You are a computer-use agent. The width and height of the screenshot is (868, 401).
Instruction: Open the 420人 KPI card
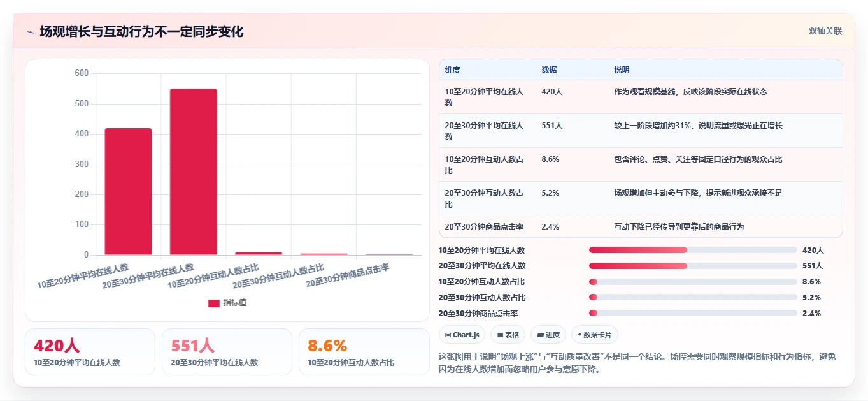[x=90, y=352]
